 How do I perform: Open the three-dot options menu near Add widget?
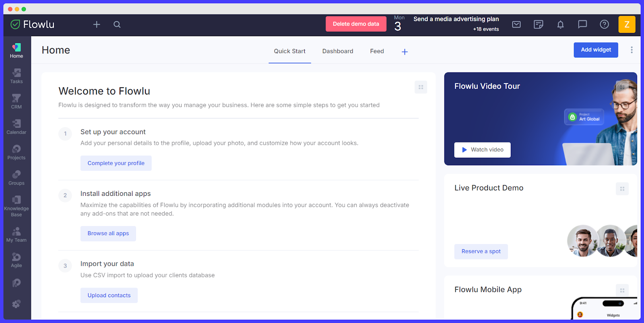[632, 50]
